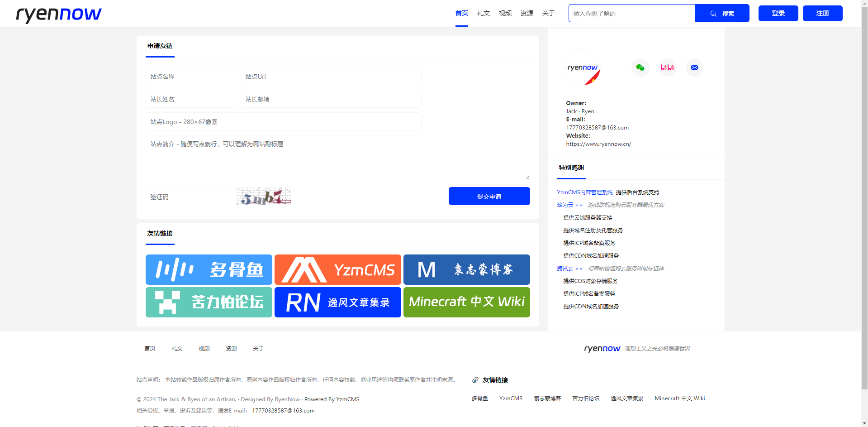
Task: Refresh the captcha image
Action: (263, 196)
